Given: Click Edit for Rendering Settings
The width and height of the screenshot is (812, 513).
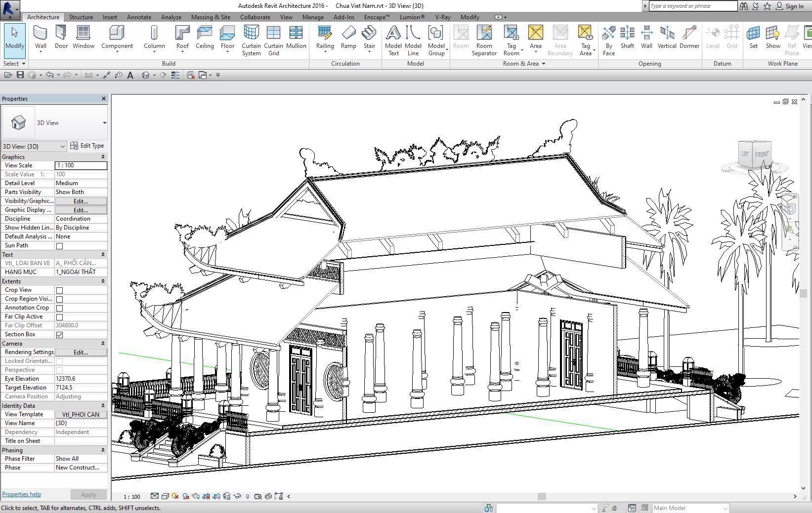Looking at the screenshot, I should [x=81, y=353].
